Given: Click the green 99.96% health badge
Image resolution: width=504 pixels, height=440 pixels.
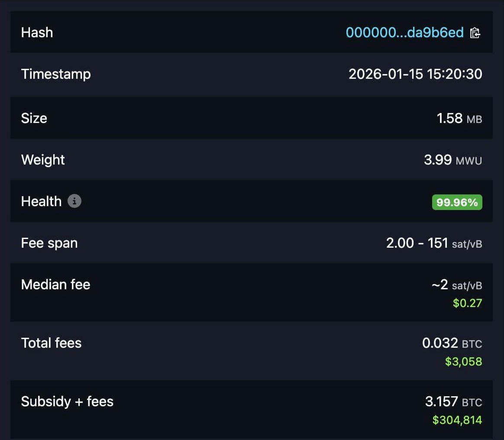Looking at the screenshot, I should click(x=457, y=202).
